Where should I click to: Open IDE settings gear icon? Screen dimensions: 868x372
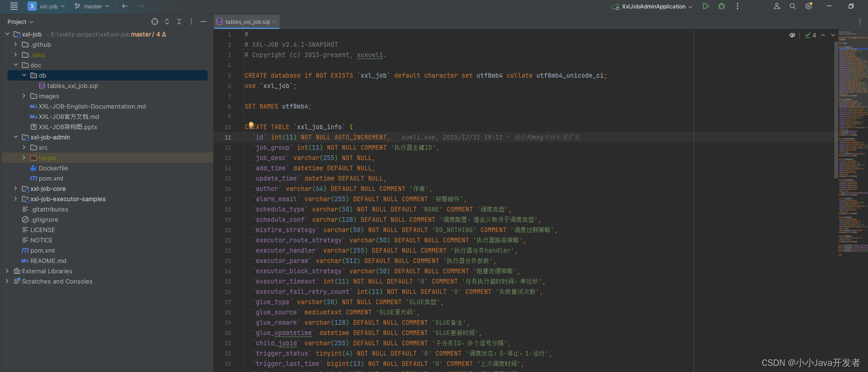[x=809, y=6]
